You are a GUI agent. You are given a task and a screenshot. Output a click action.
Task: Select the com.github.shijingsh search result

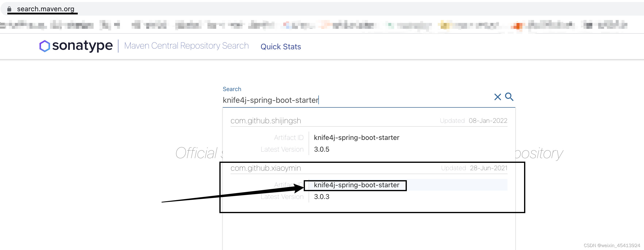[x=265, y=121]
